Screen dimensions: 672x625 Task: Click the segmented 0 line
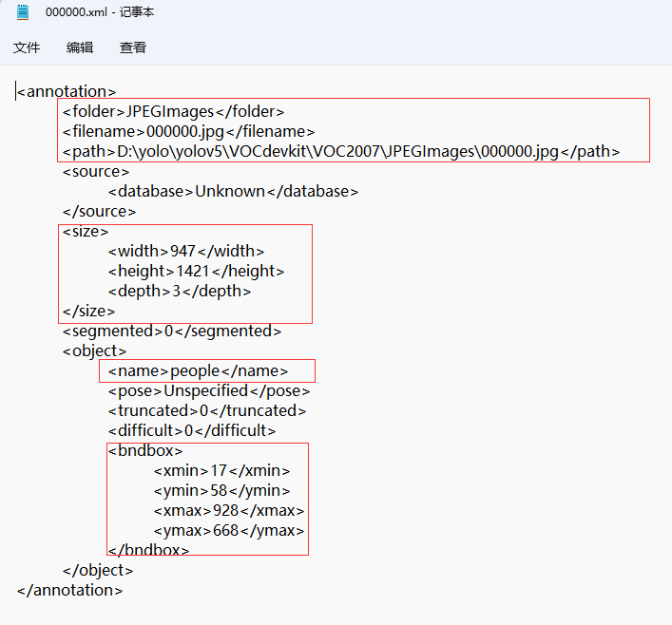172,331
